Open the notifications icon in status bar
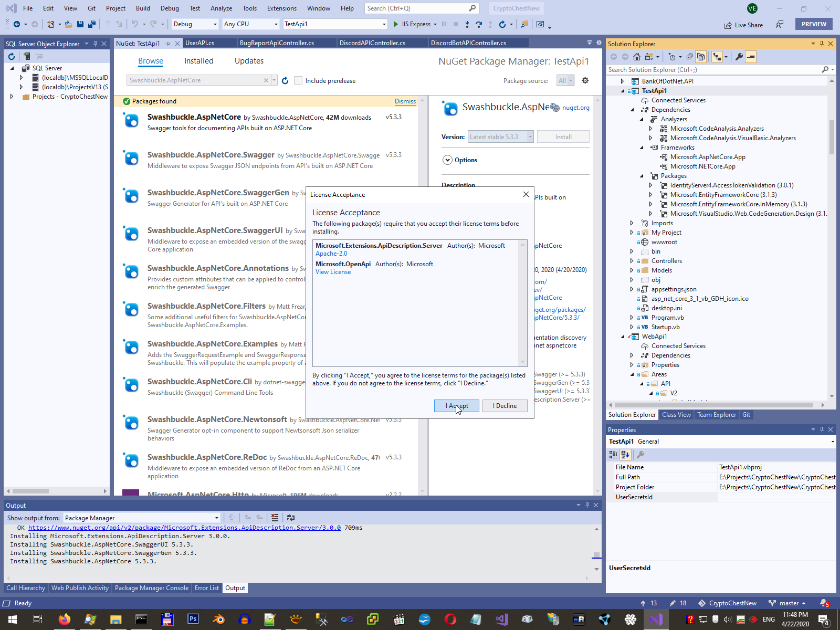This screenshot has height=630, width=840. [x=824, y=603]
